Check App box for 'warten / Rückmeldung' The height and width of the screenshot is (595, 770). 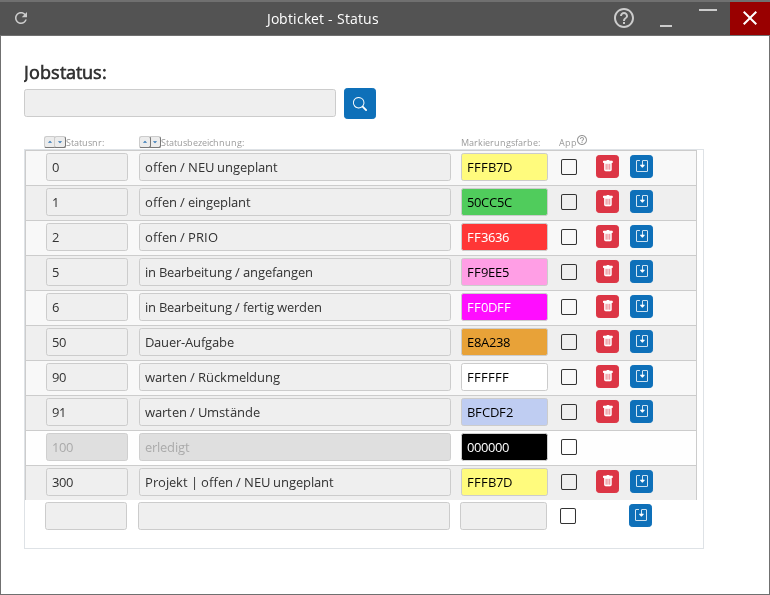pos(569,377)
